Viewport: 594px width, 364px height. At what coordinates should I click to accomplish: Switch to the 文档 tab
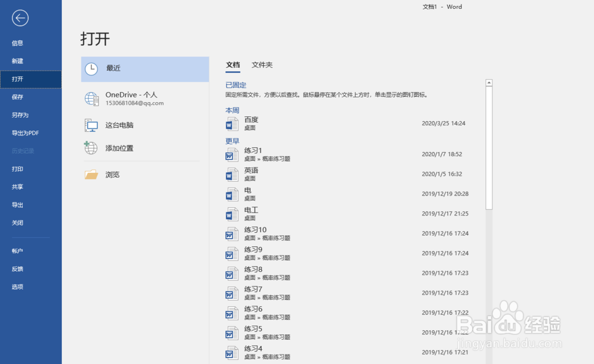click(233, 65)
